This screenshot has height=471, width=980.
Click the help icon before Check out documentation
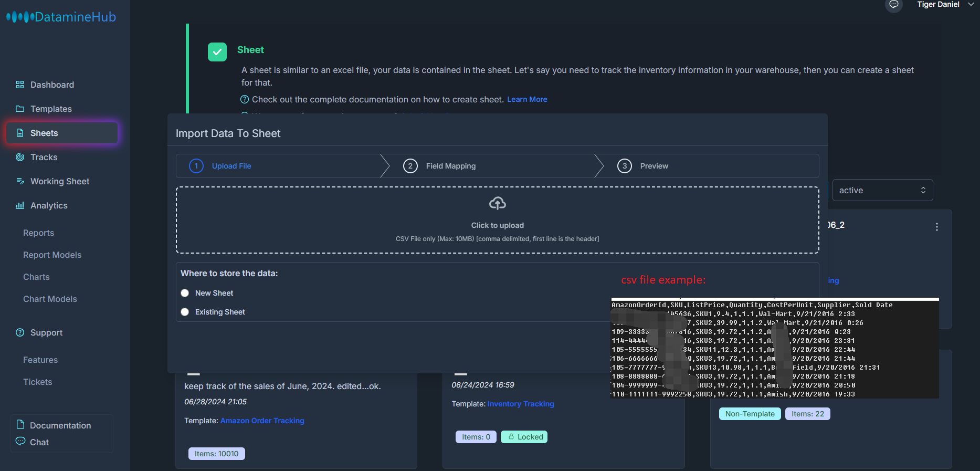pos(245,99)
